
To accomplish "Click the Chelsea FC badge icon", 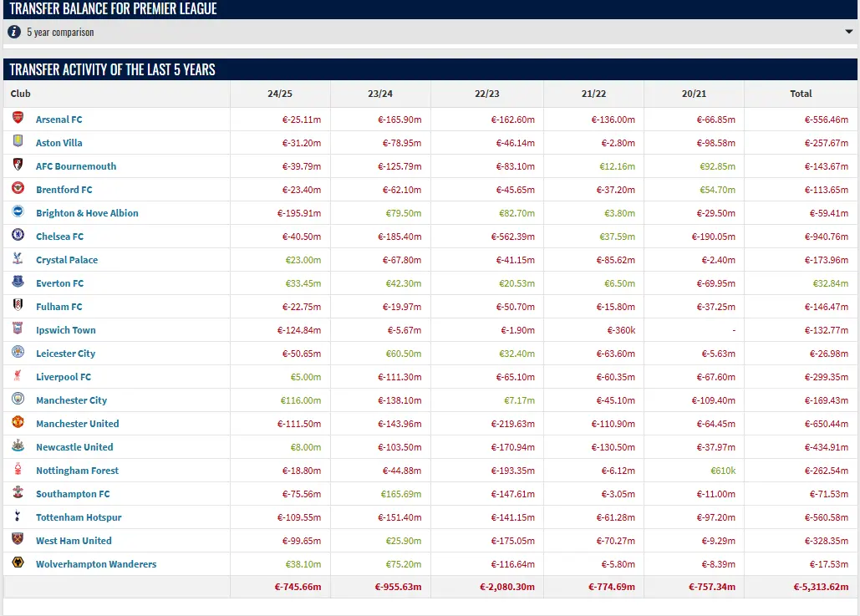I will coord(18,236).
